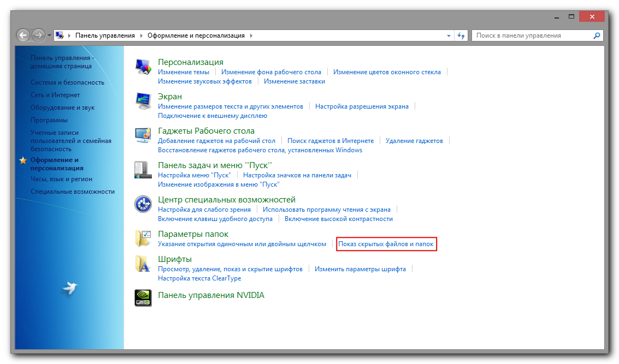Image resolution: width=619 pixels, height=364 pixels.
Task: Click Изменение изображения в меню Пуск
Action: [x=219, y=184]
